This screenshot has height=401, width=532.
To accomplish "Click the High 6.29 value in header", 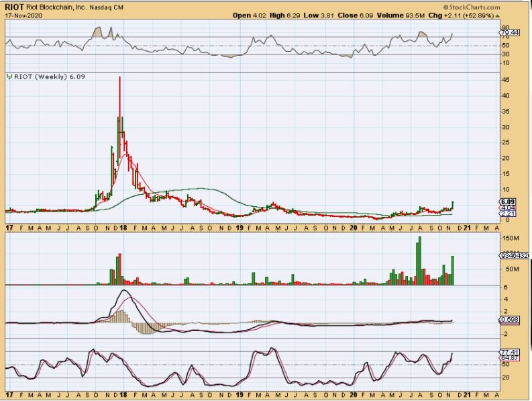I will coord(284,15).
